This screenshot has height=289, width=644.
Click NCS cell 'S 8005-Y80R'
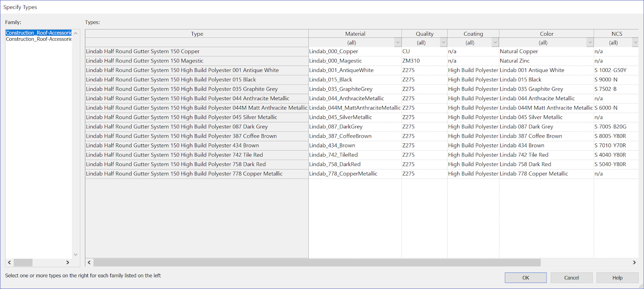tap(616, 136)
